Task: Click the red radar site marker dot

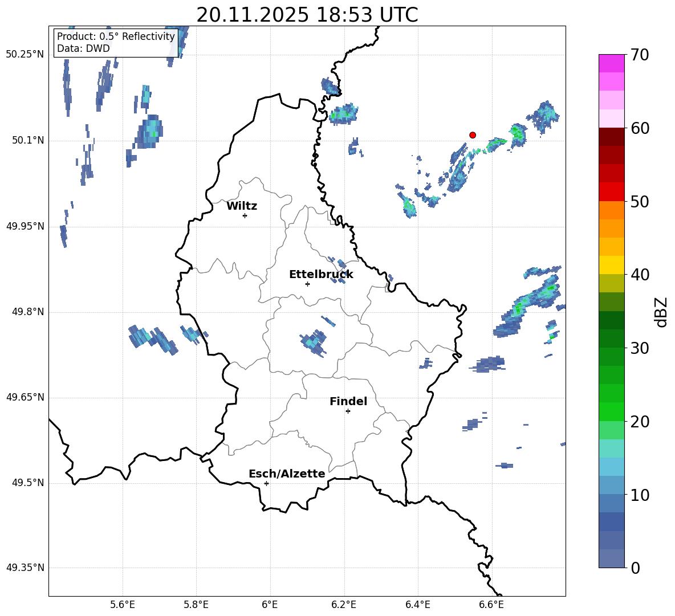Action: [x=473, y=135]
